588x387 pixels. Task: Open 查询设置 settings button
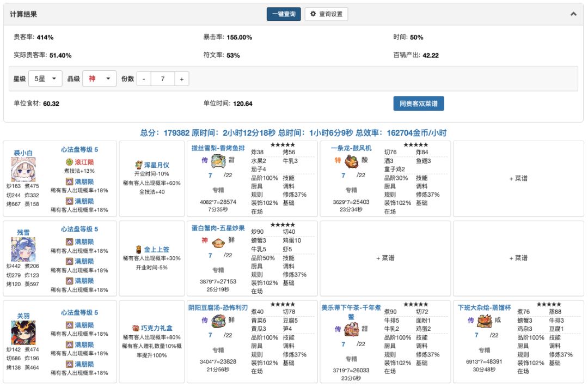click(x=326, y=14)
